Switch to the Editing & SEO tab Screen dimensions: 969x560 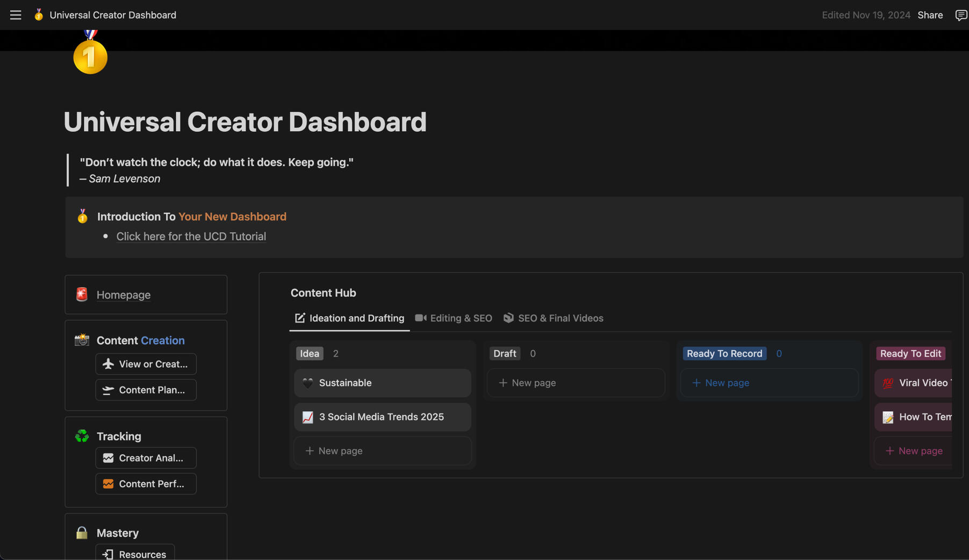454,318
